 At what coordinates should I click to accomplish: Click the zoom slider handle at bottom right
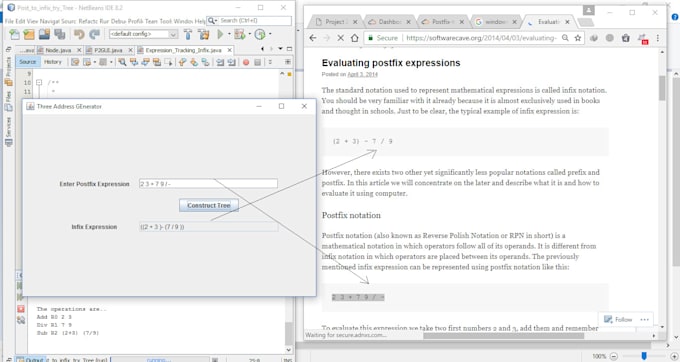click(x=644, y=355)
